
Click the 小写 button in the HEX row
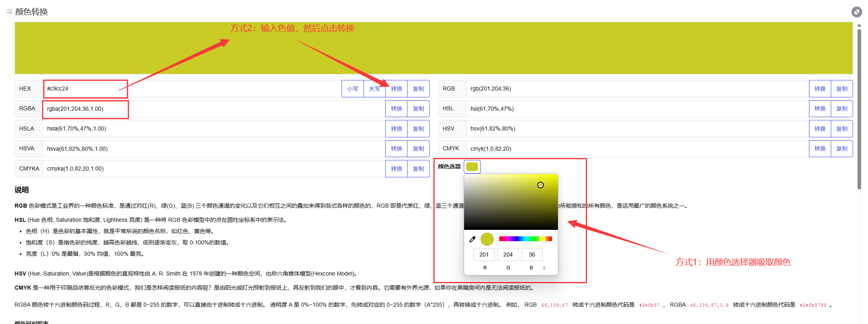pos(353,89)
